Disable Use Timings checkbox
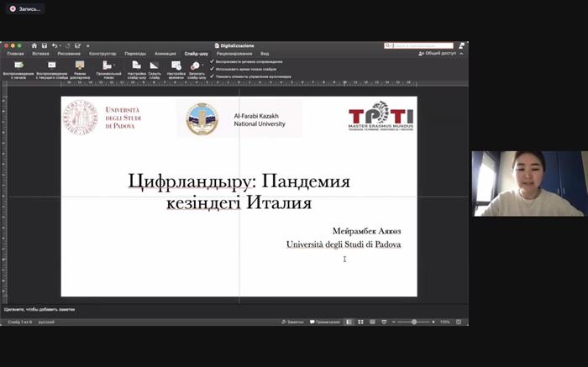This screenshot has height=367, width=588. click(213, 69)
